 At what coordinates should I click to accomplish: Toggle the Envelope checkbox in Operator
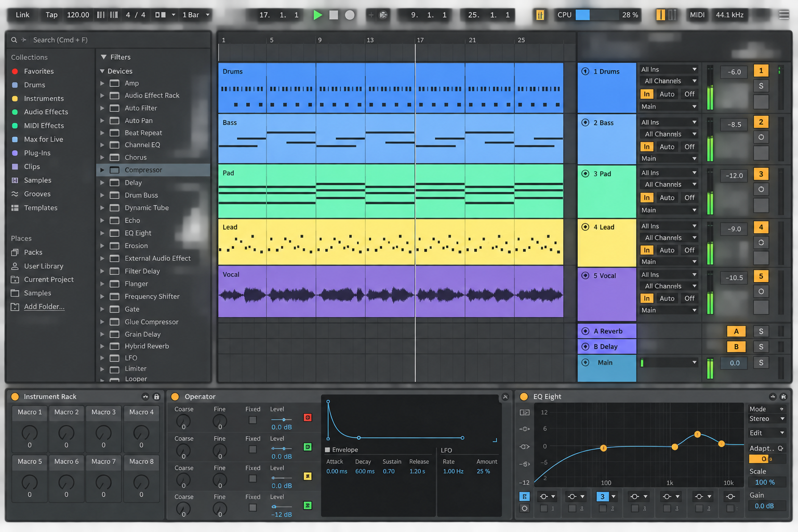[328, 450]
